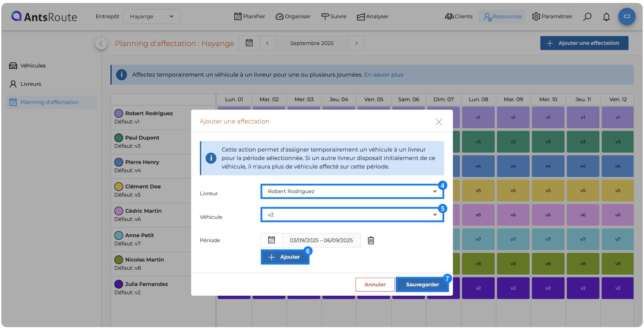Click the search magnifier icon
644x329 pixels.
pyautogui.click(x=587, y=17)
